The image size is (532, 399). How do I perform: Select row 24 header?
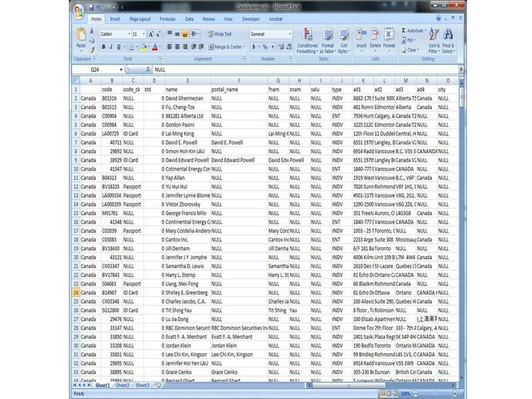coord(76,292)
